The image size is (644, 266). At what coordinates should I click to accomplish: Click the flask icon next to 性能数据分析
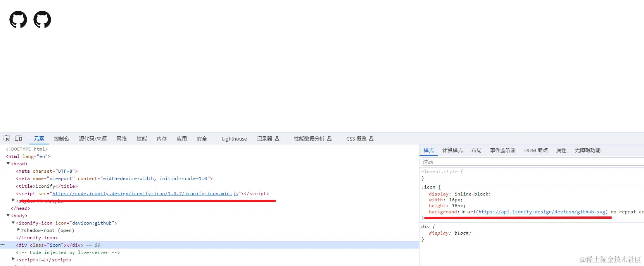(x=329, y=138)
